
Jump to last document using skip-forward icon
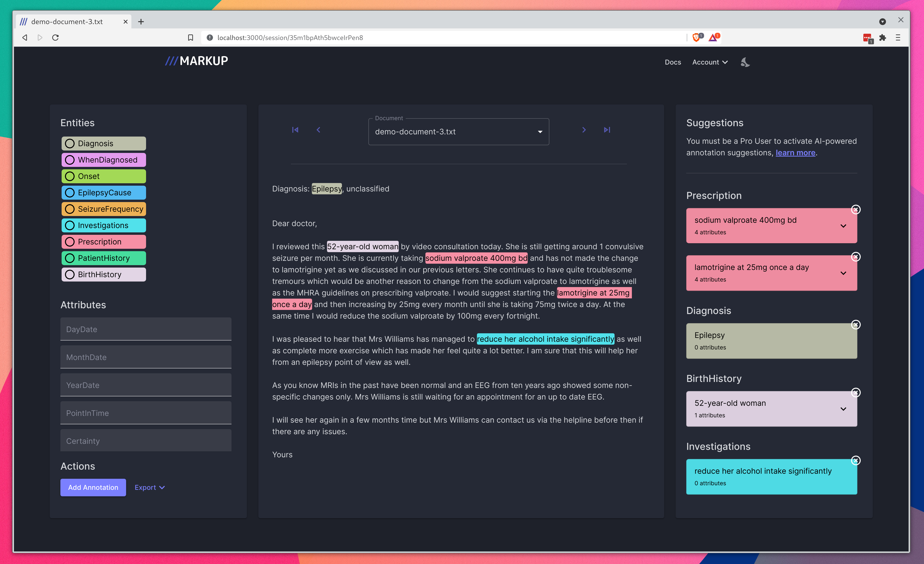point(607,130)
